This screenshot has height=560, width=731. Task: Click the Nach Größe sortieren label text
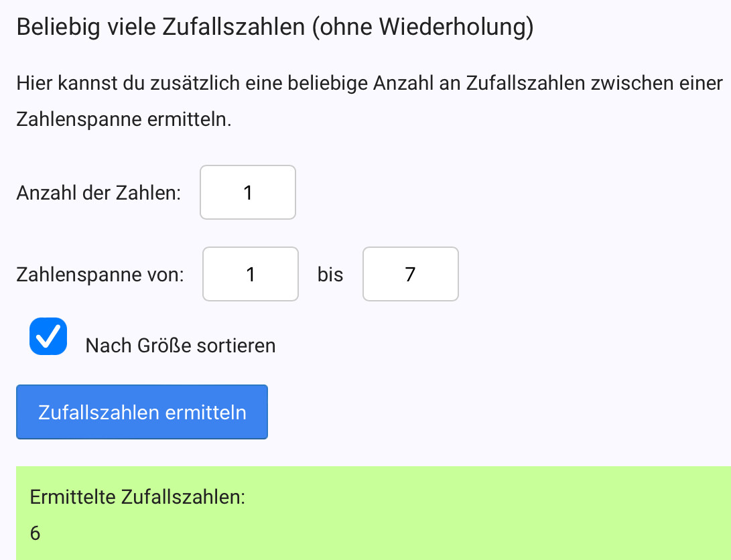(x=180, y=346)
